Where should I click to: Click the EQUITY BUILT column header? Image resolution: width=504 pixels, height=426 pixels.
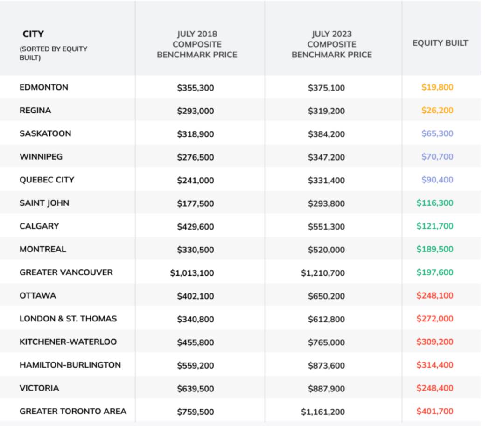pos(440,43)
